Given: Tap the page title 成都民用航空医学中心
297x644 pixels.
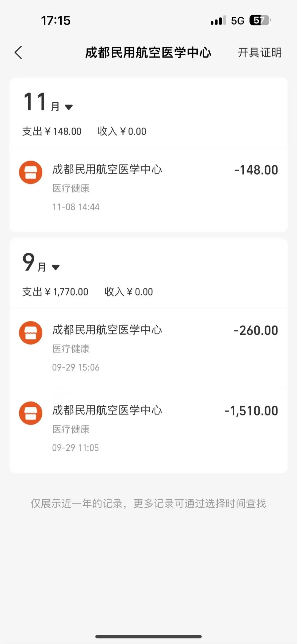Looking at the screenshot, I should point(148,53).
